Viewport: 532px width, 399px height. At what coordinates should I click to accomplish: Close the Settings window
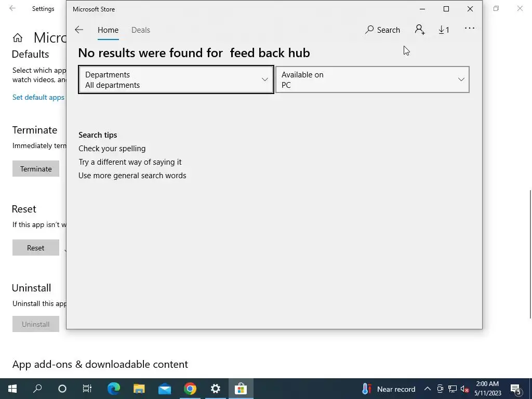pyautogui.click(x=520, y=8)
